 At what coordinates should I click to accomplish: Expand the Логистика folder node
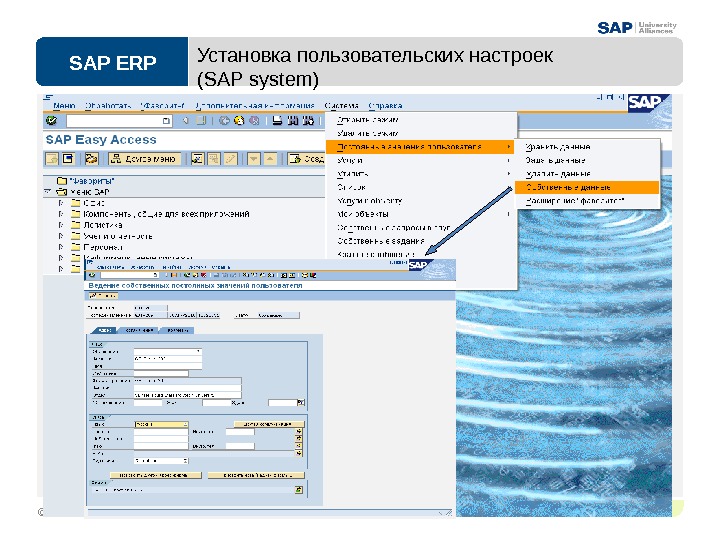[x=61, y=225]
